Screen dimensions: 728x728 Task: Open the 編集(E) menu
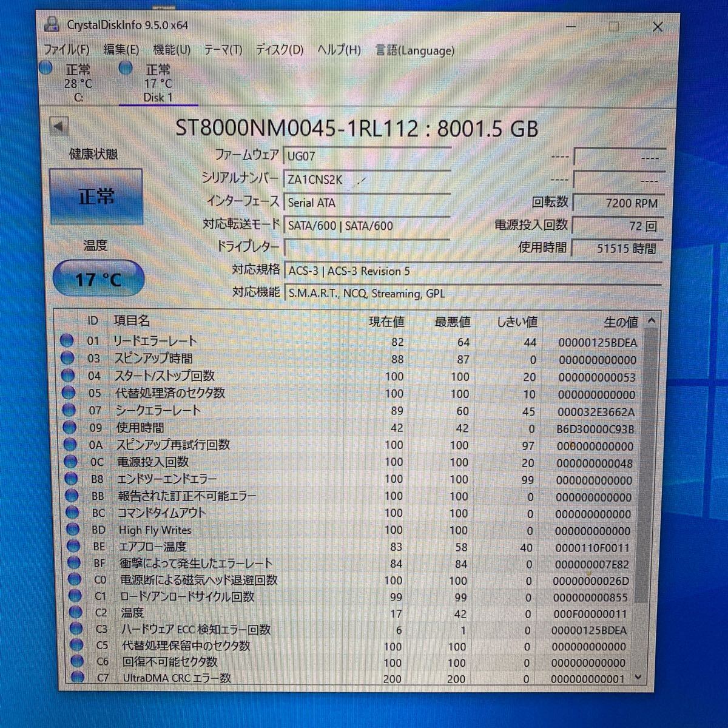(121, 50)
